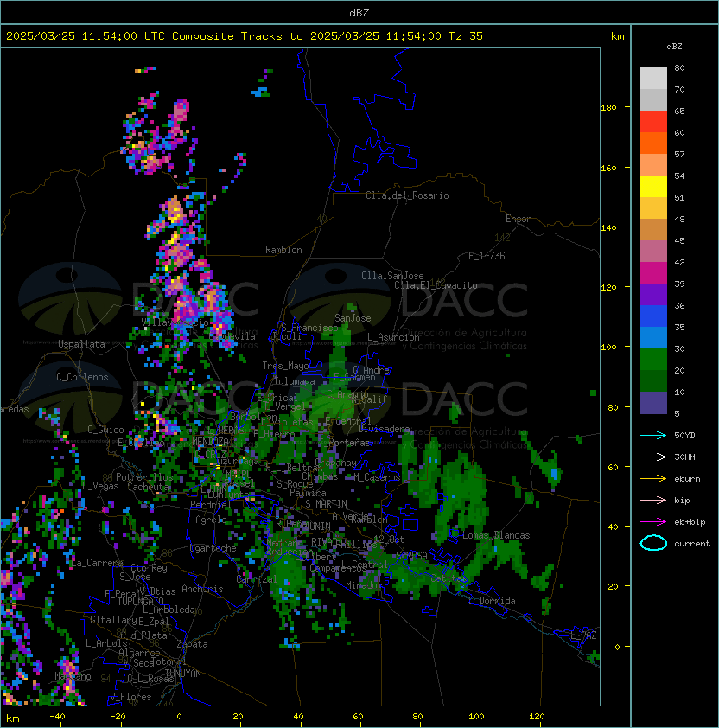The height and width of the screenshot is (728, 719).
Task: Click the S_MARTIN label on the map
Action: coord(326,504)
